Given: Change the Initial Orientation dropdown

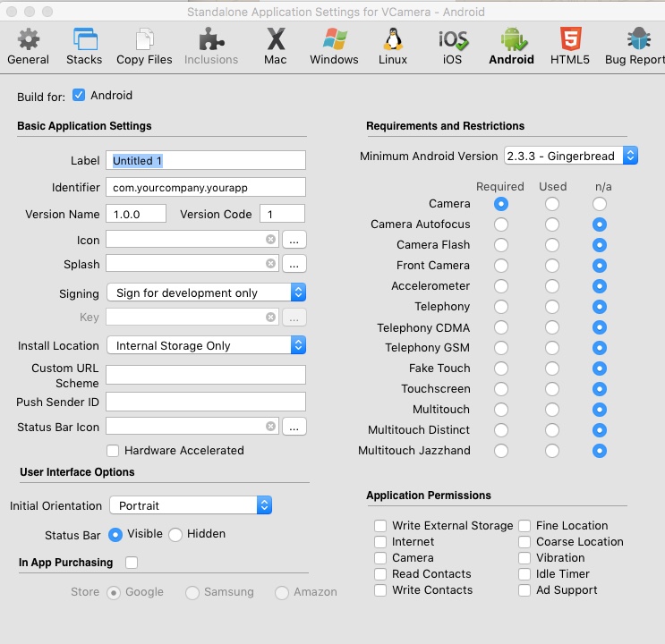Looking at the screenshot, I should tap(191, 505).
